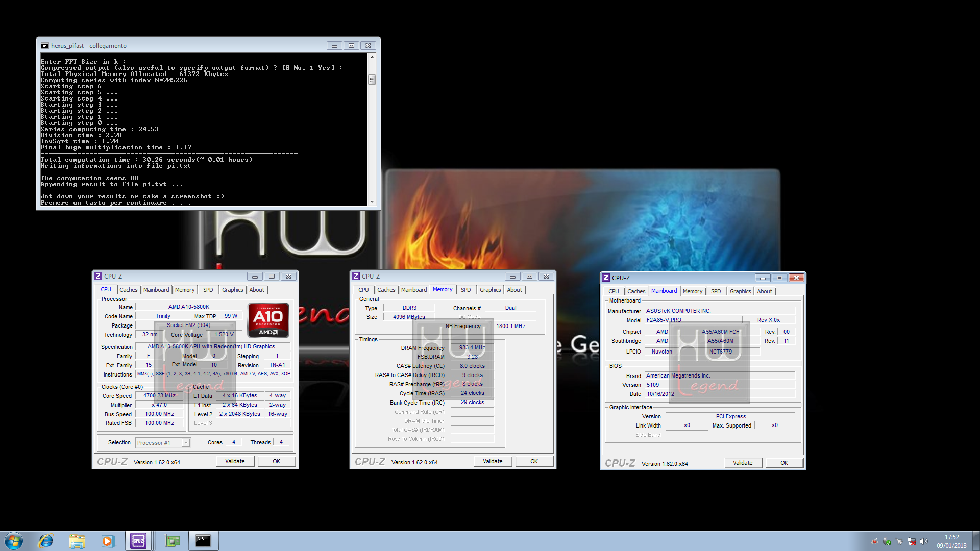Click the DRAM Frequency value 933.4 MHz
The image size is (980, 551).
pos(473,348)
